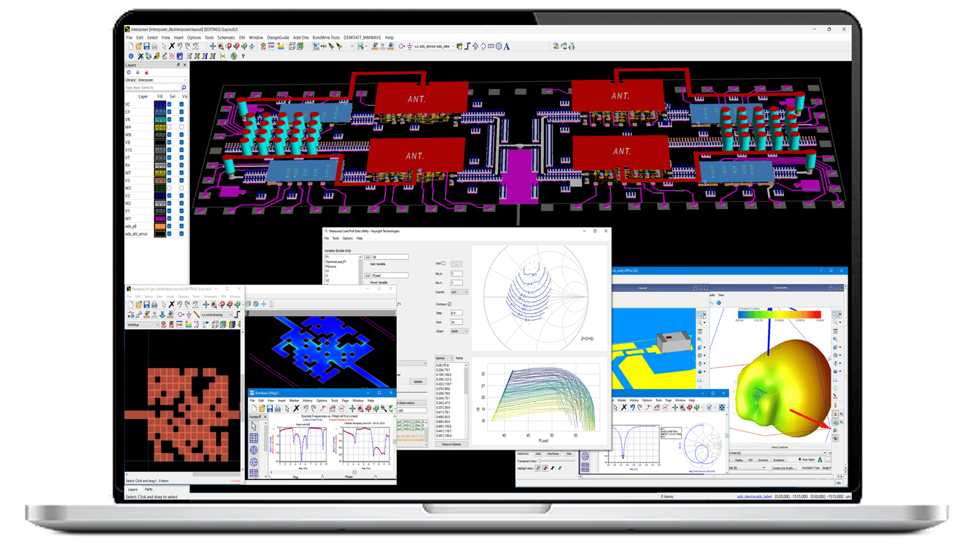Screen dimensions: 980x551
Task: Open the Chart type dropdown showing Smith
Action: point(459,331)
